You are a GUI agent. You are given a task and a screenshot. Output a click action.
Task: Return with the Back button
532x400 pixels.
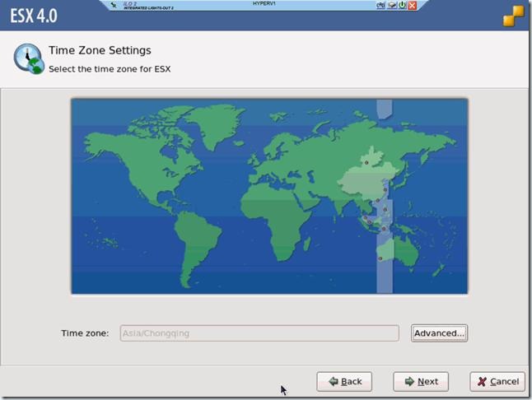[x=344, y=381]
